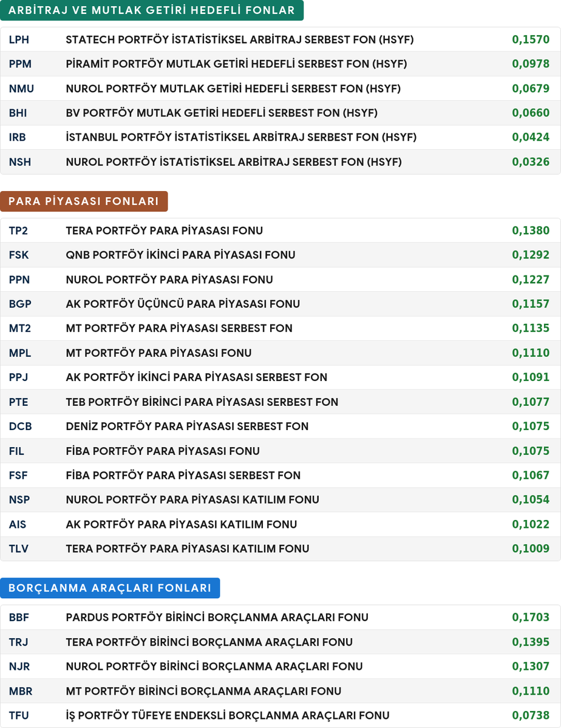This screenshot has height=728, width=561.
Task: Open TEB PORTFÖY BİRİNCİ PARA PİYASASI SERBEST FON
Action: coord(202,402)
